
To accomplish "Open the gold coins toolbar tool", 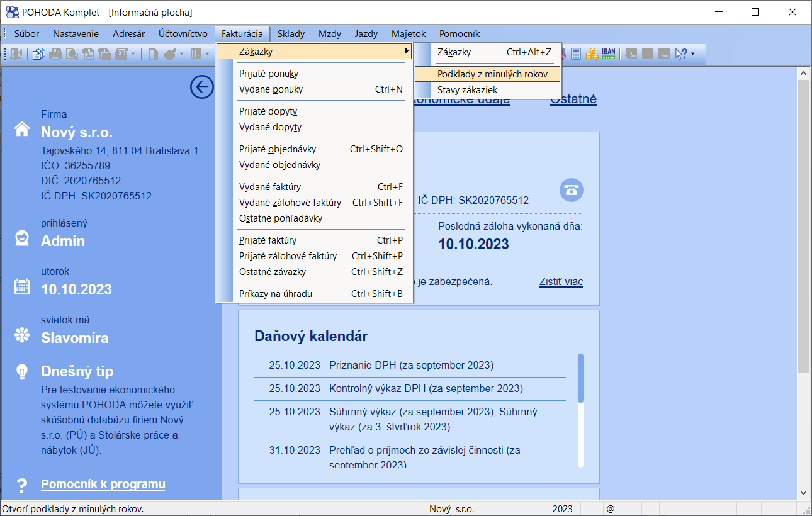I will coord(592,54).
